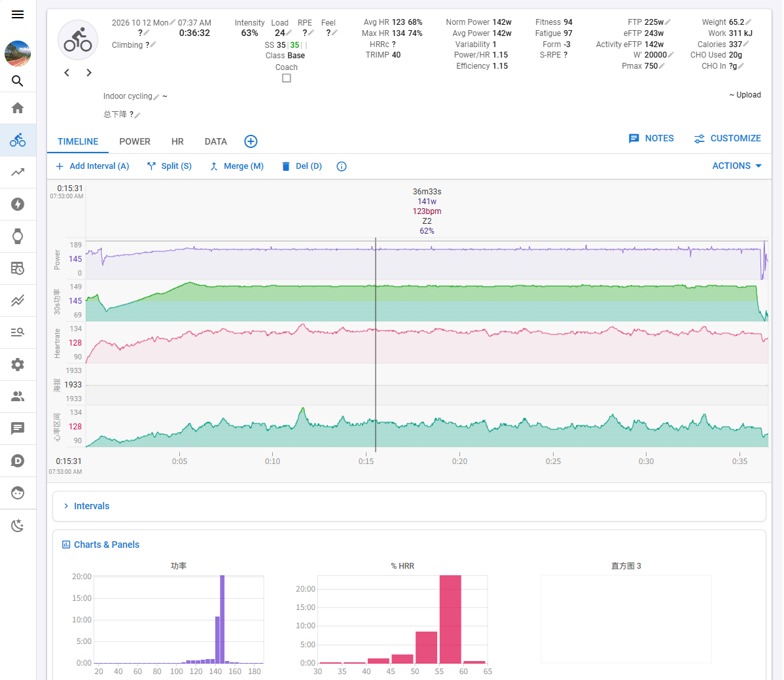This screenshot has width=784, height=680.
Task: Open the search magnifier in the sidebar
Action: point(18,81)
